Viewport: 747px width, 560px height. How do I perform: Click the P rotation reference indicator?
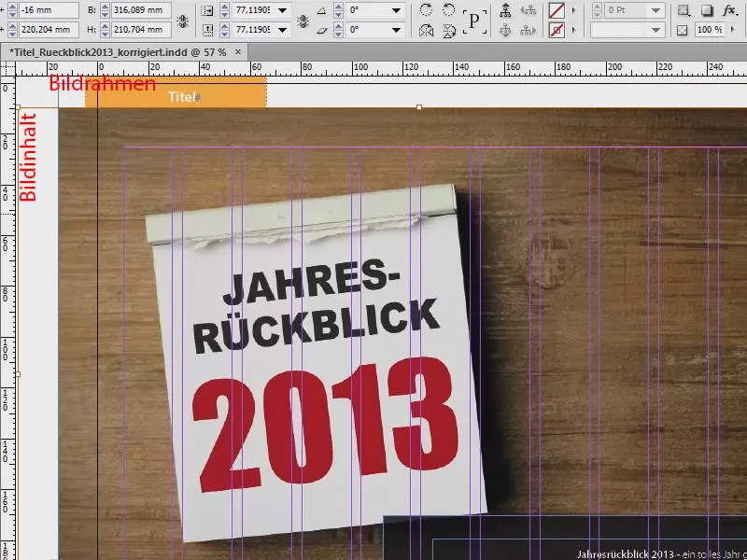(474, 21)
